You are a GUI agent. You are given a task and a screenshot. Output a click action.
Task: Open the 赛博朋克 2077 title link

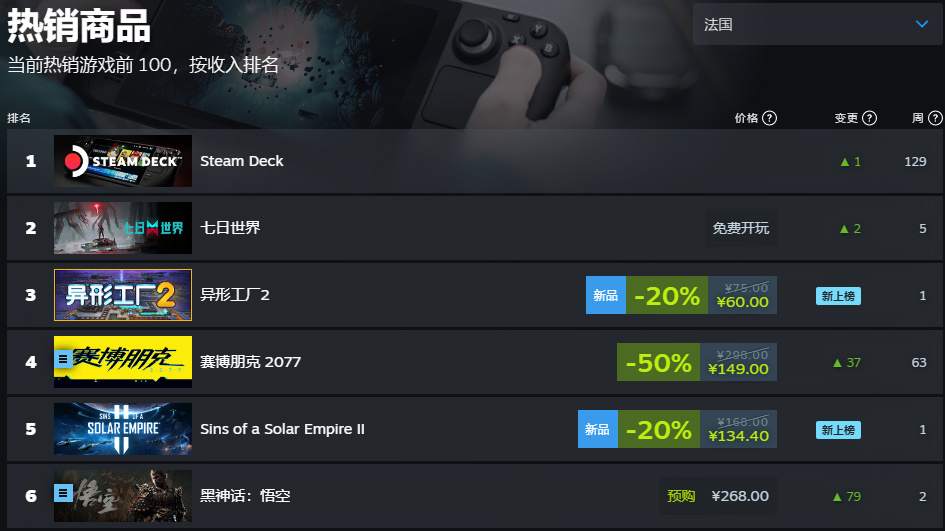(x=250, y=362)
